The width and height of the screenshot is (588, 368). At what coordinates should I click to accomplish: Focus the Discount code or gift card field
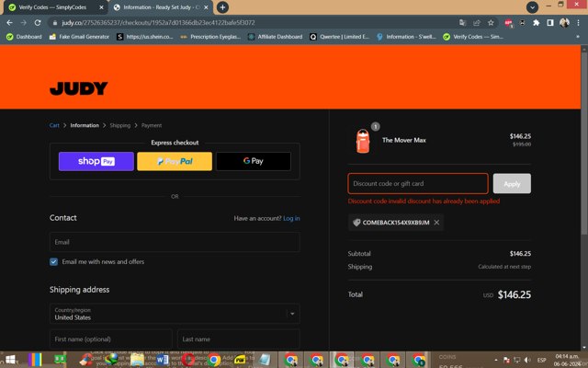coord(418,184)
